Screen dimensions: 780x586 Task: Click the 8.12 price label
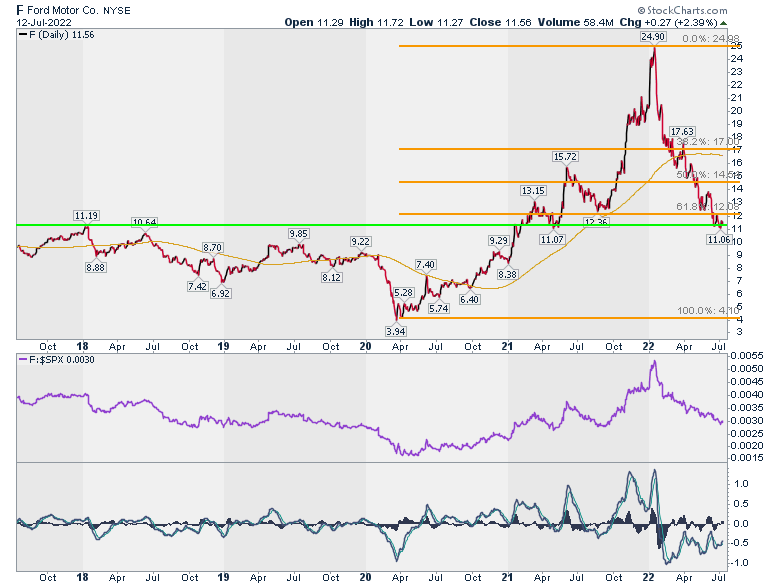(331, 278)
